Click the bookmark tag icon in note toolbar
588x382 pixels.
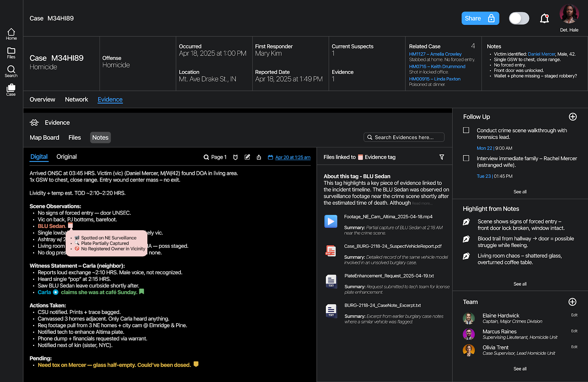point(236,157)
